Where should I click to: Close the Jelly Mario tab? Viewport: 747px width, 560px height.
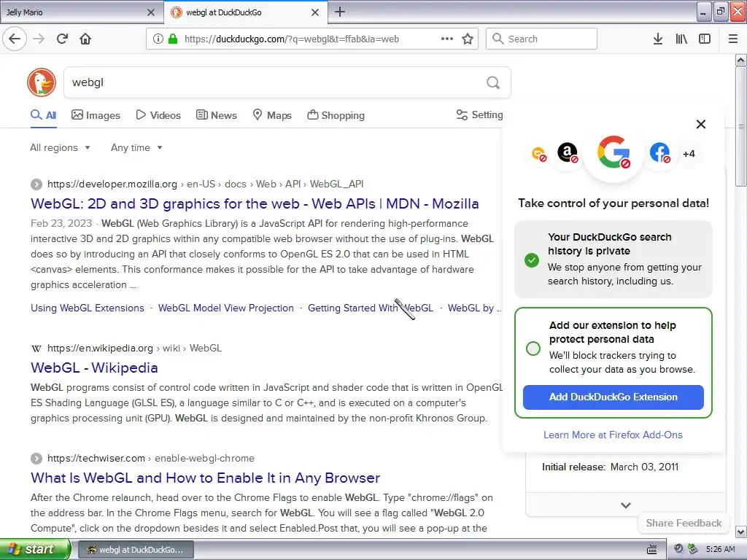coord(150,12)
